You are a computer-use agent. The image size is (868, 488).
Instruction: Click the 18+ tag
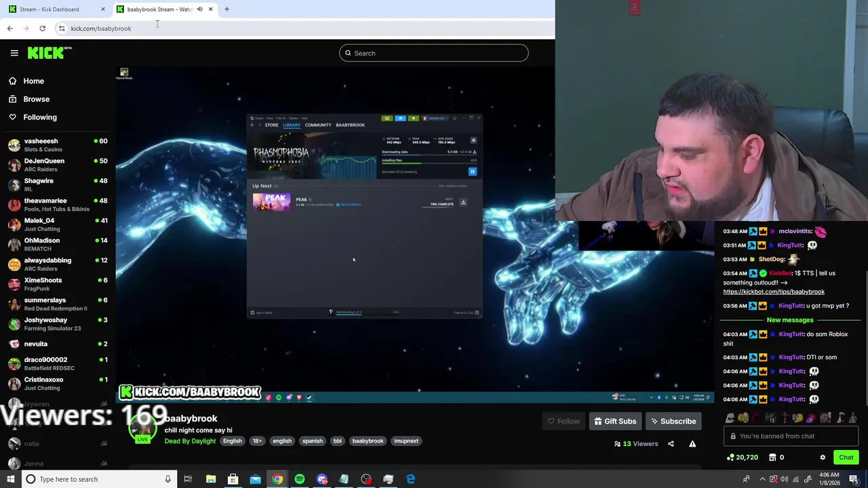tap(257, 441)
